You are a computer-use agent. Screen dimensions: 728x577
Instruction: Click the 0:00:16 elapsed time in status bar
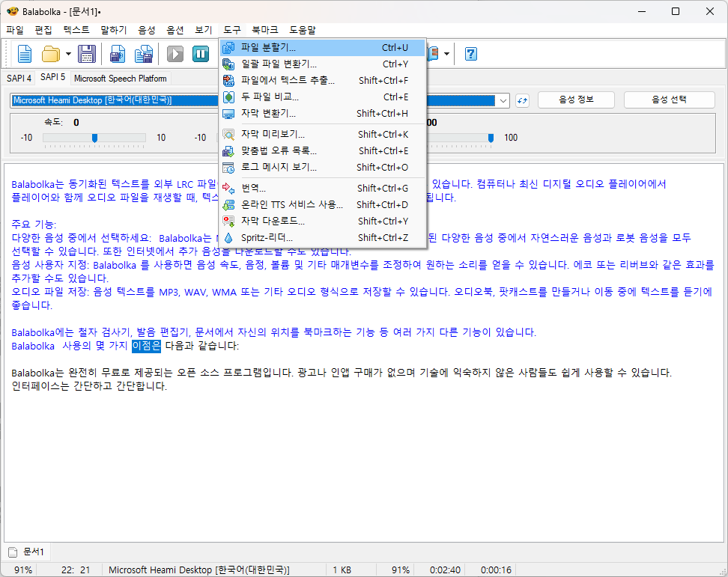(496, 570)
